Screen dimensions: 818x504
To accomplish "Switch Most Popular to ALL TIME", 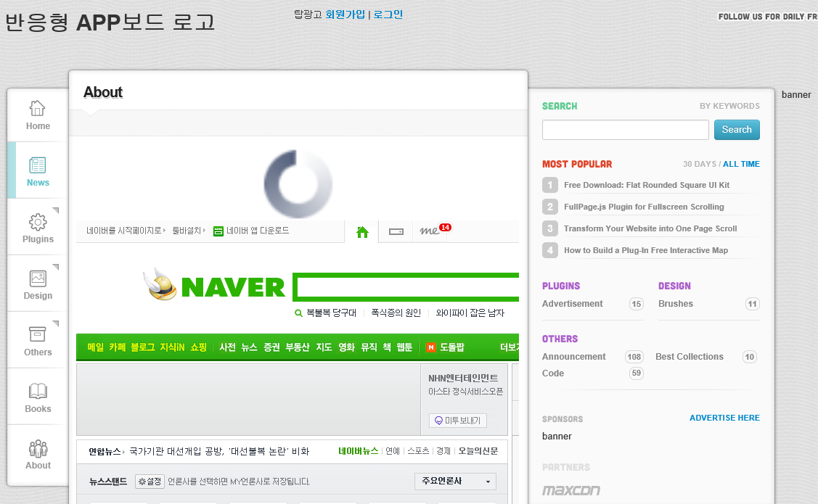I will 741,164.
